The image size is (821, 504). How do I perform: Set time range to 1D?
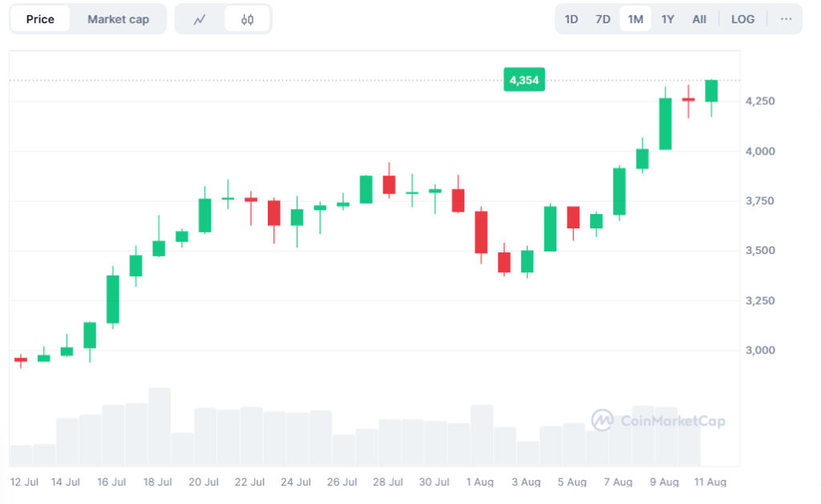point(572,19)
